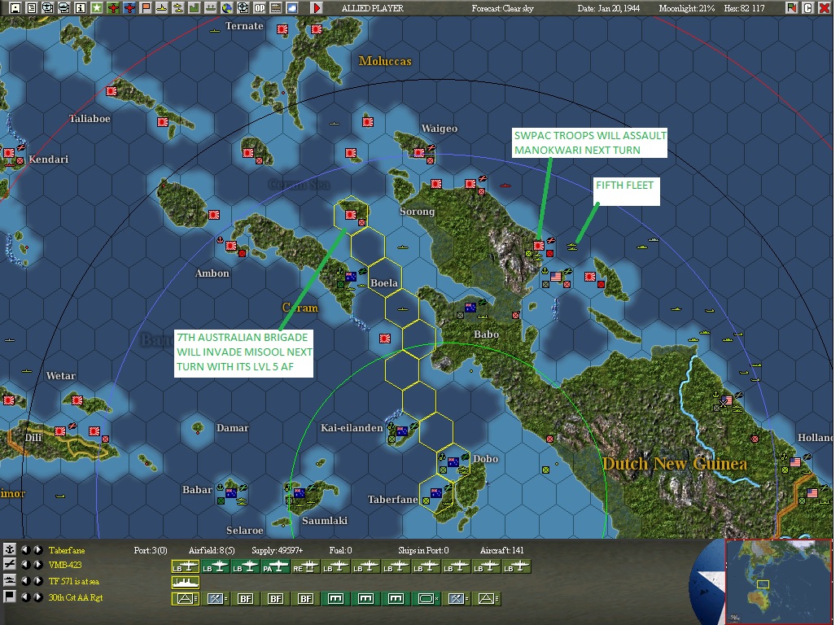Image resolution: width=840 pixels, height=625 pixels.
Task: Select the Saumlaki base flag on map
Action: tap(300, 492)
